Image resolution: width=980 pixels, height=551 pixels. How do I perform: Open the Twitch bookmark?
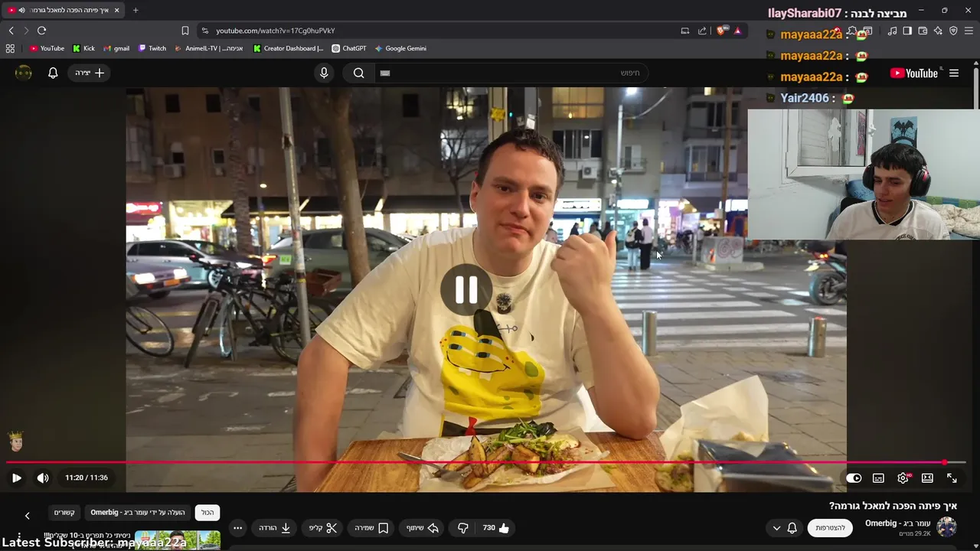[x=152, y=48]
